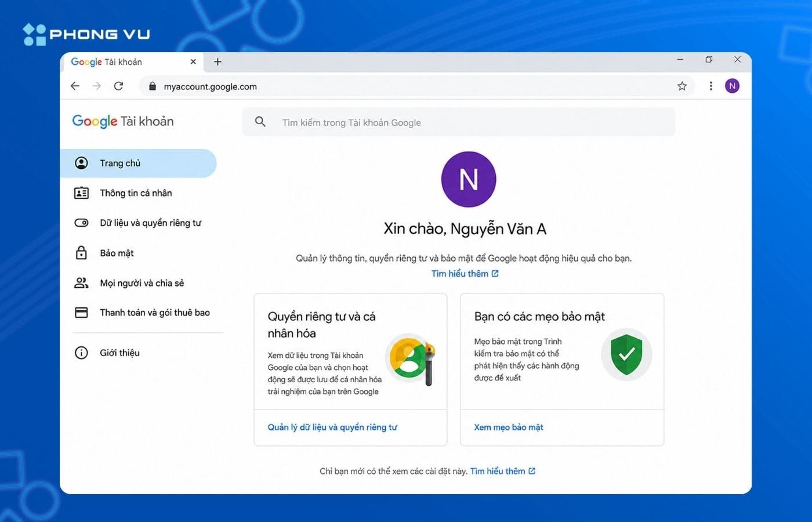The image size is (812, 522).
Task: Click the Google Tài khoản logo
Action: click(x=123, y=121)
